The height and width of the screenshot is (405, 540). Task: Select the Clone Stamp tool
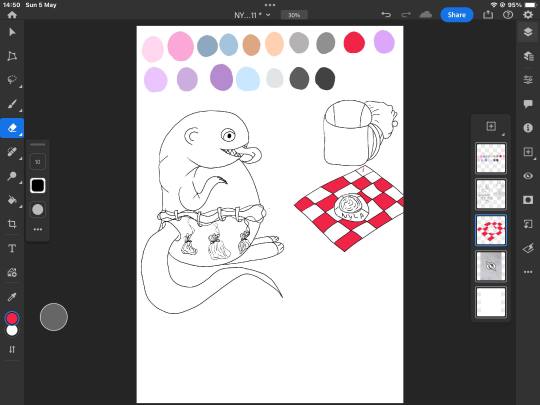[x=12, y=176]
